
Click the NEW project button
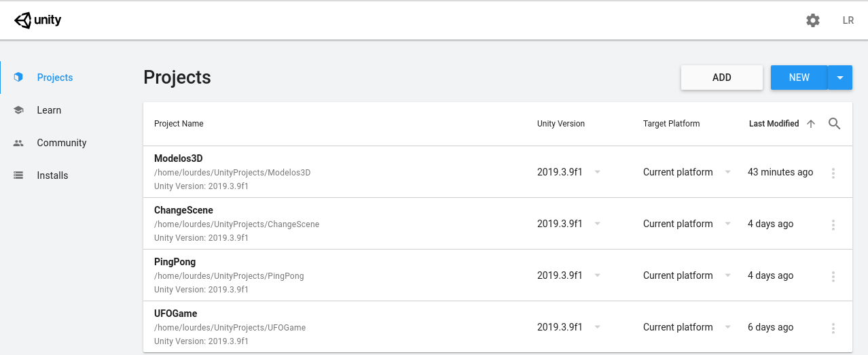pos(799,78)
